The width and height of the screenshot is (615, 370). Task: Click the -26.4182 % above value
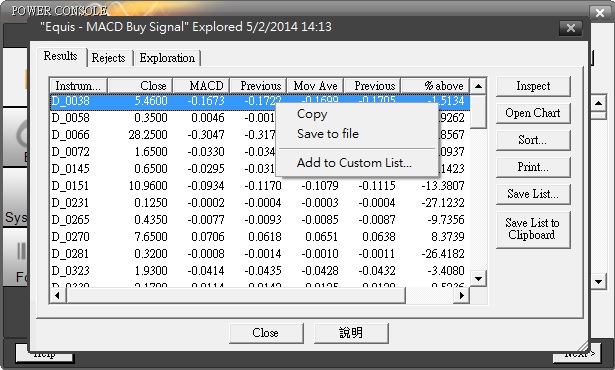(x=443, y=254)
